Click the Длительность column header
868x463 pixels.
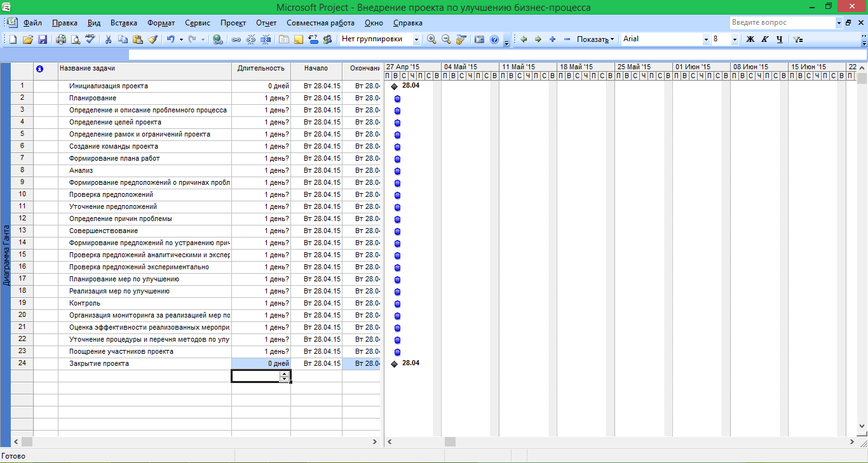click(261, 67)
